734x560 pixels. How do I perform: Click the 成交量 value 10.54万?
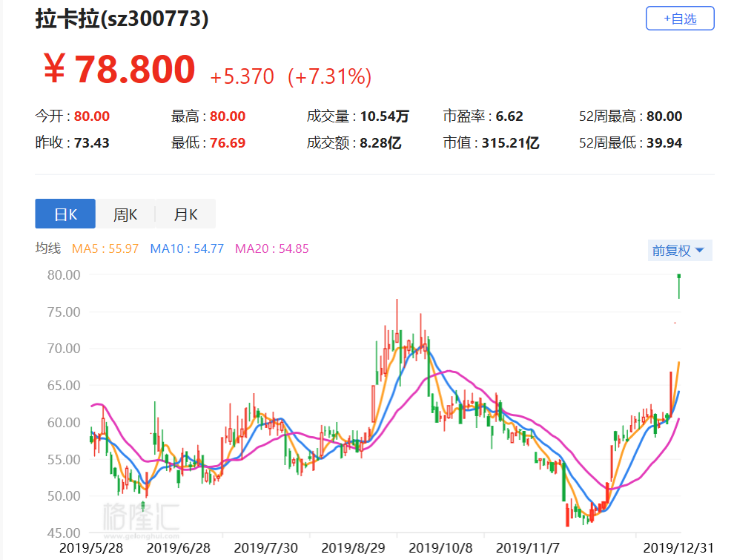pyautogui.click(x=384, y=116)
